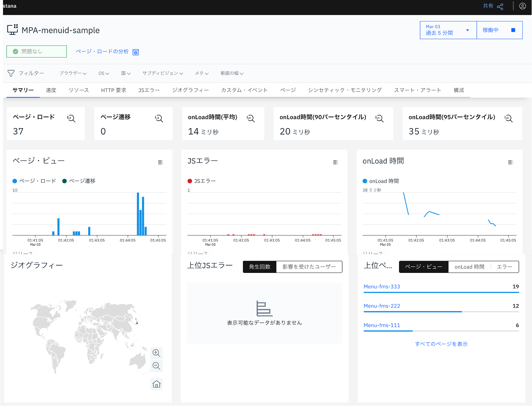Click すべてのページを表示 link
The width and height of the screenshot is (532, 406).
click(x=441, y=344)
